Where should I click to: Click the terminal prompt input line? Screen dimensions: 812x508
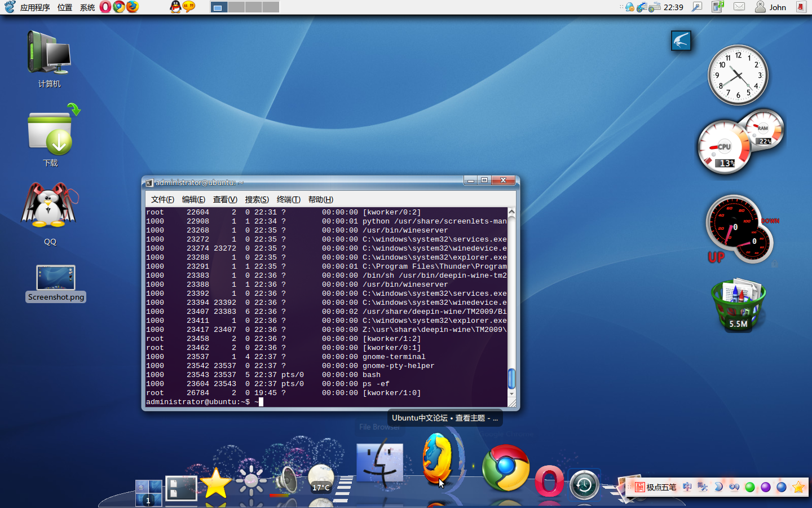coord(326,402)
